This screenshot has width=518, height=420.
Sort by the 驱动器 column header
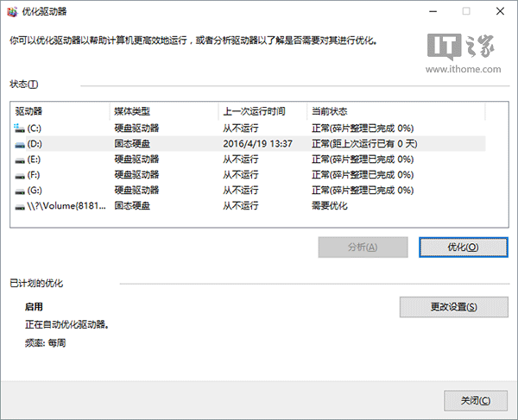pyautogui.click(x=29, y=111)
